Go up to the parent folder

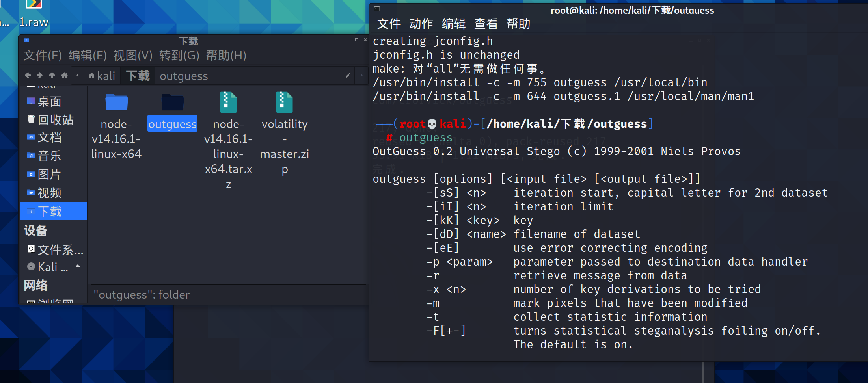52,75
